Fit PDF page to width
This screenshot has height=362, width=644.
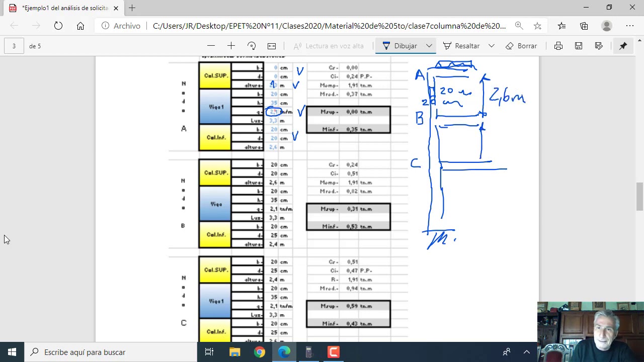(x=272, y=46)
